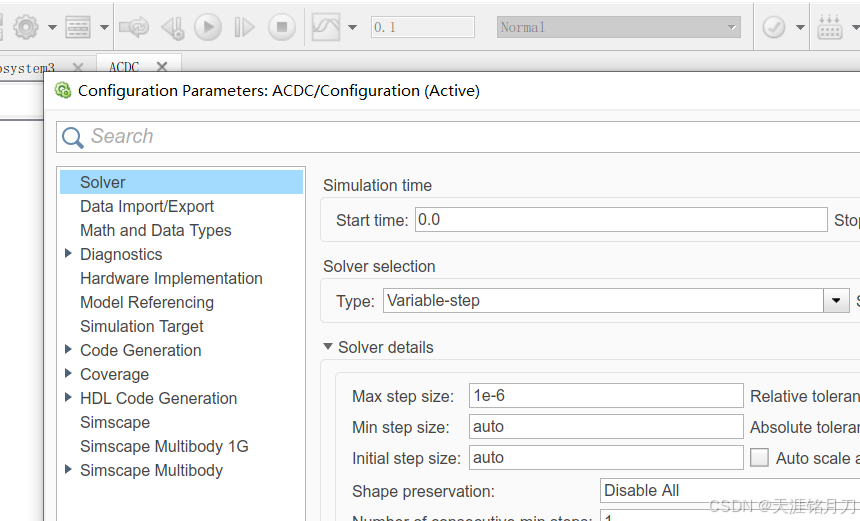Toggle the Auto scale checkbox
The height and width of the screenshot is (521, 860).
760,458
